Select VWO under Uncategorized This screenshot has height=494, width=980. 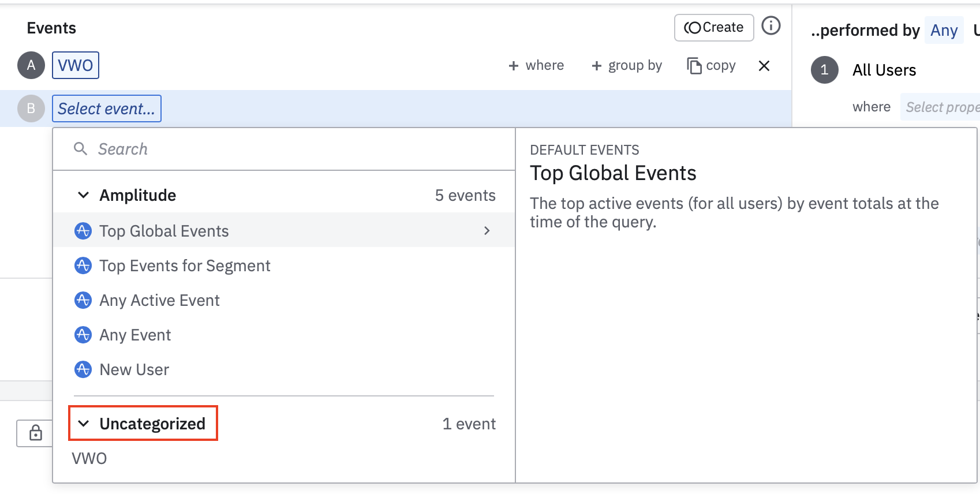pyautogui.click(x=89, y=459)
